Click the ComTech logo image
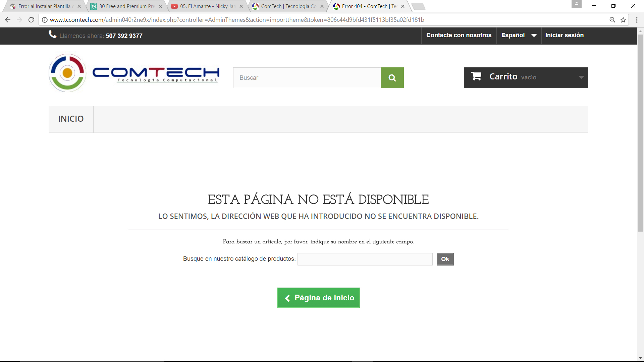Screen dimensions: 644x362 pyautogui.click(x=134, y=73)
